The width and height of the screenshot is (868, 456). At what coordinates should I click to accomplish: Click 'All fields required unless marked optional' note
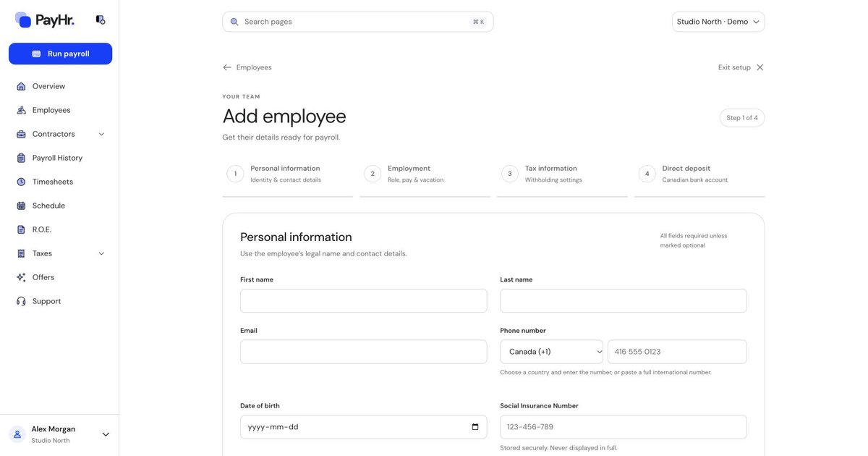tap(694, 240)
